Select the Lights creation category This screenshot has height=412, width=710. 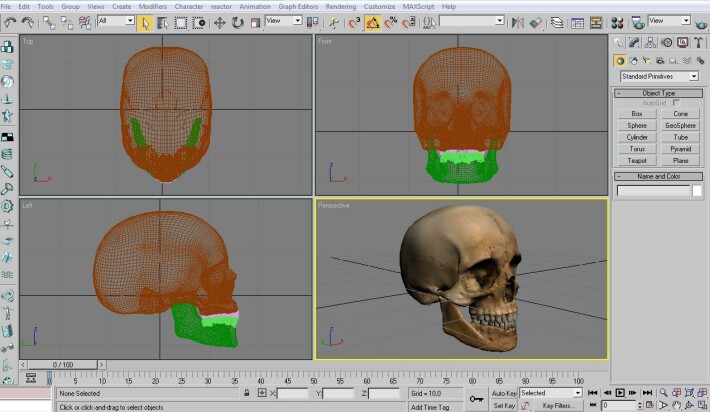coord(646,60)
